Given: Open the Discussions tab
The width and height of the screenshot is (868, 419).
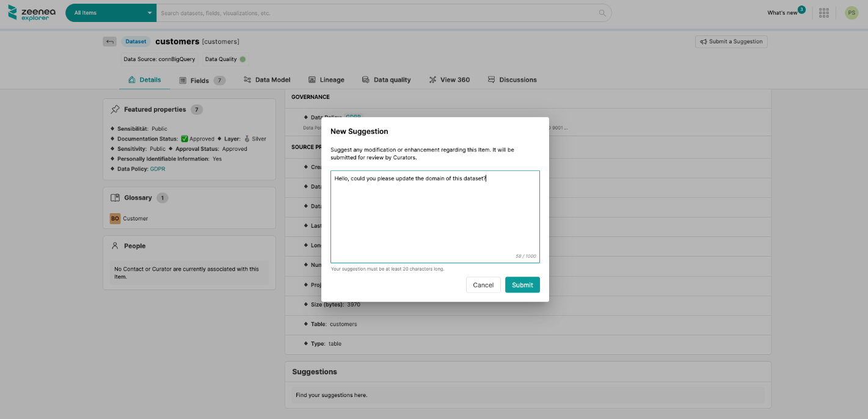Looking at the screenshot, I should pyautogui.click(x=512, y=80).
